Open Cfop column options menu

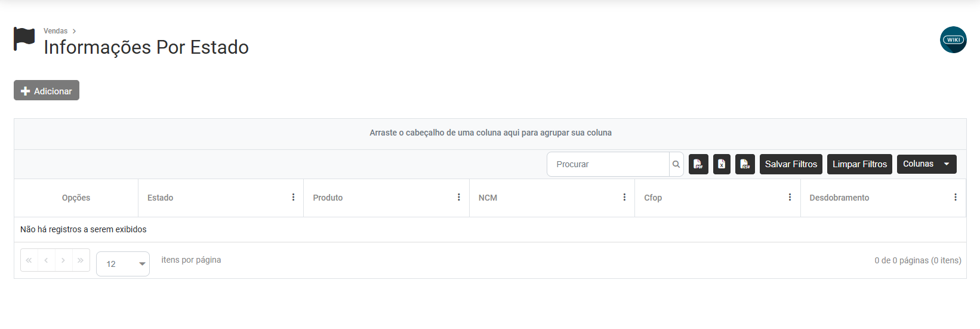pyautogui.click(x=790, y=198)
